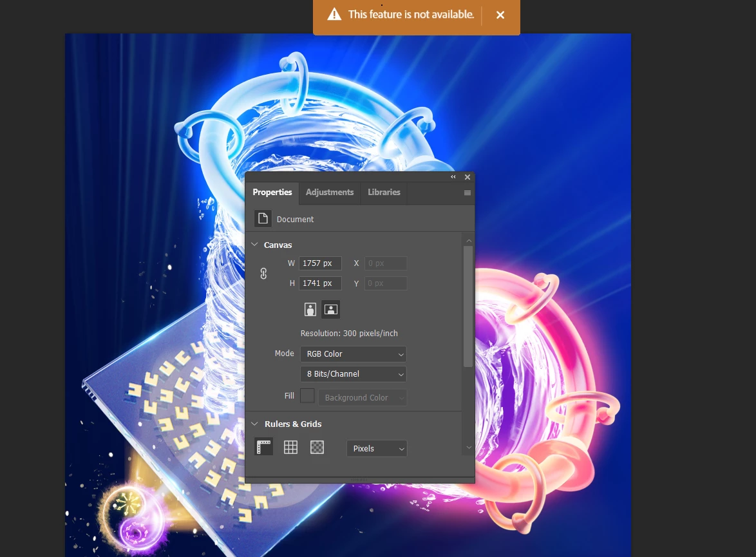Set canvas orientation to landscape

(331, 310)
